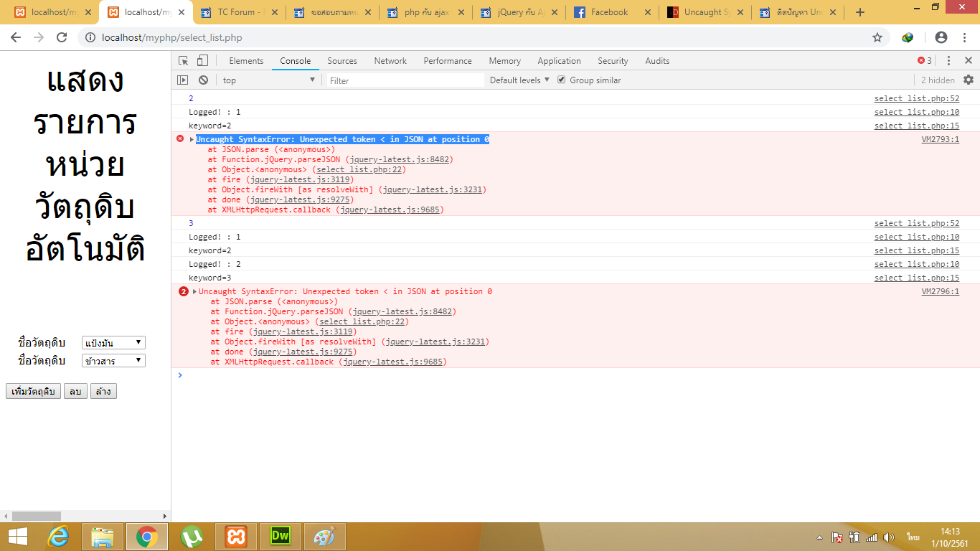
Task: Switch to the Audits tab
Action: point(657,61)
